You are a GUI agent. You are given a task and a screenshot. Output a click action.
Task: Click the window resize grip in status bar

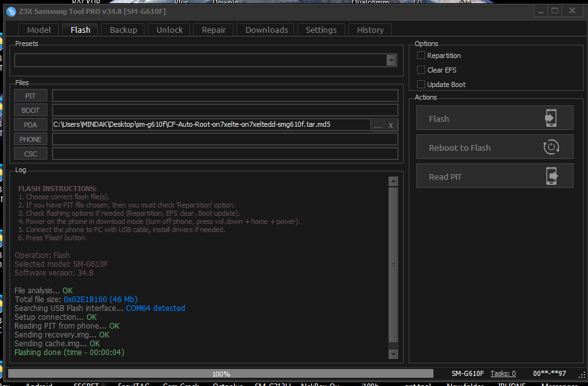tap(582, 375)
